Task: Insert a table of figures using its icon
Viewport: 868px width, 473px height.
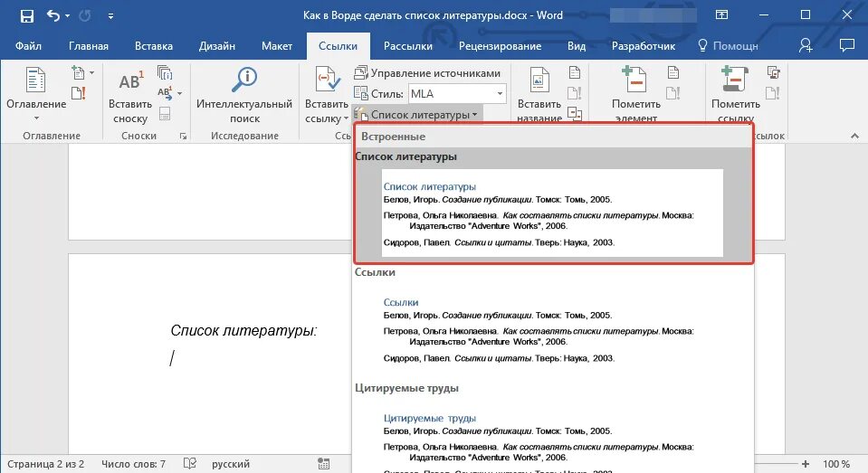Action: 575,72
